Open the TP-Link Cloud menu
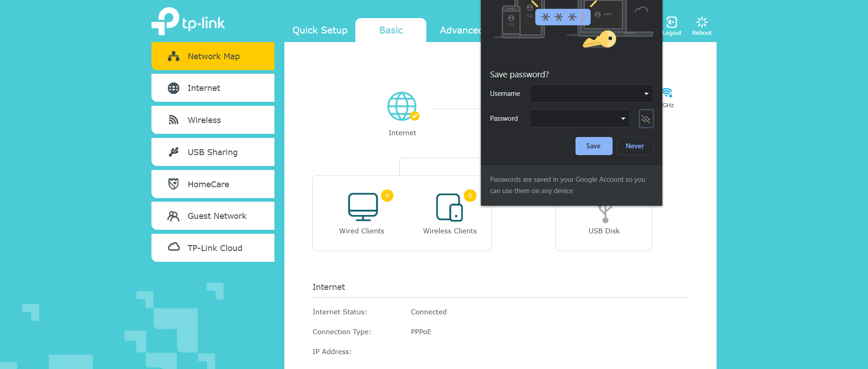The height and width of the screenshot is (369, 868). click(213, 248)
